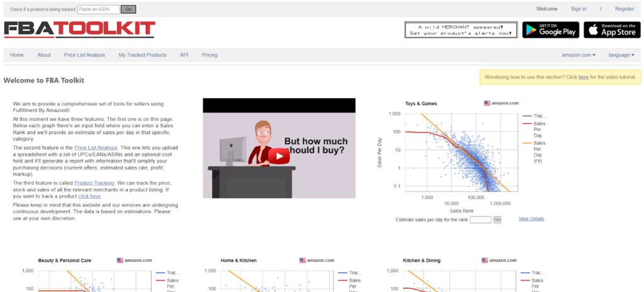Open the App Store download badge

(x=611, y=30)
